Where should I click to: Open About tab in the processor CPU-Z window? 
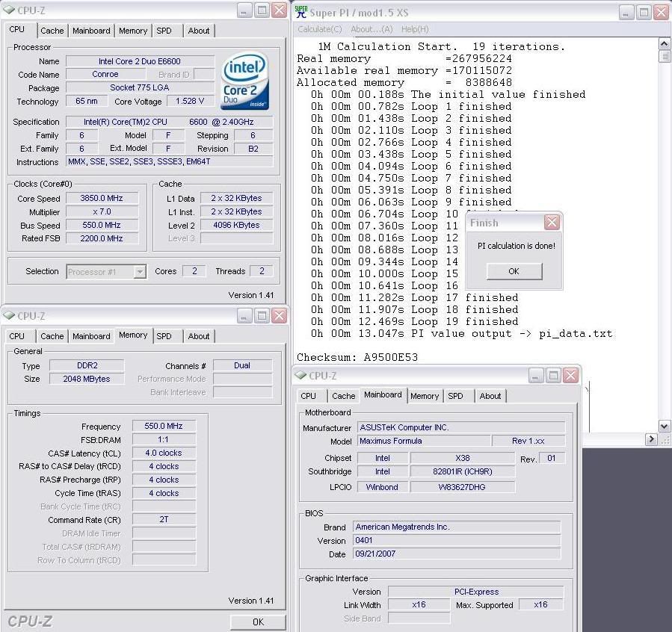(198, 31)
